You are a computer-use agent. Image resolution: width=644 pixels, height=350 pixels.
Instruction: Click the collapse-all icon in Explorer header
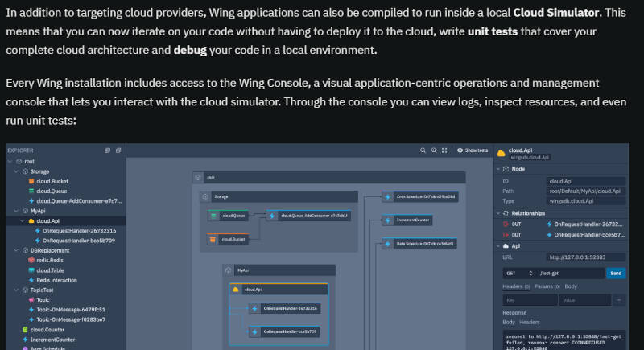click(118, 150)
